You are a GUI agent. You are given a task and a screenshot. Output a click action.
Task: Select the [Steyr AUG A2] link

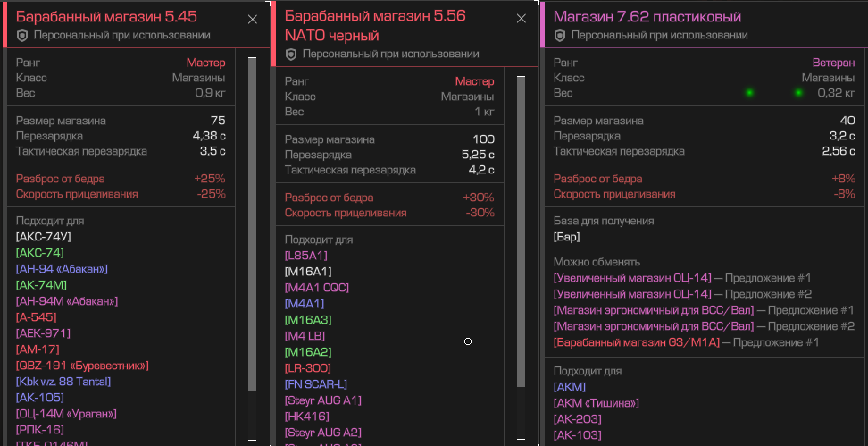coord(323,433)
